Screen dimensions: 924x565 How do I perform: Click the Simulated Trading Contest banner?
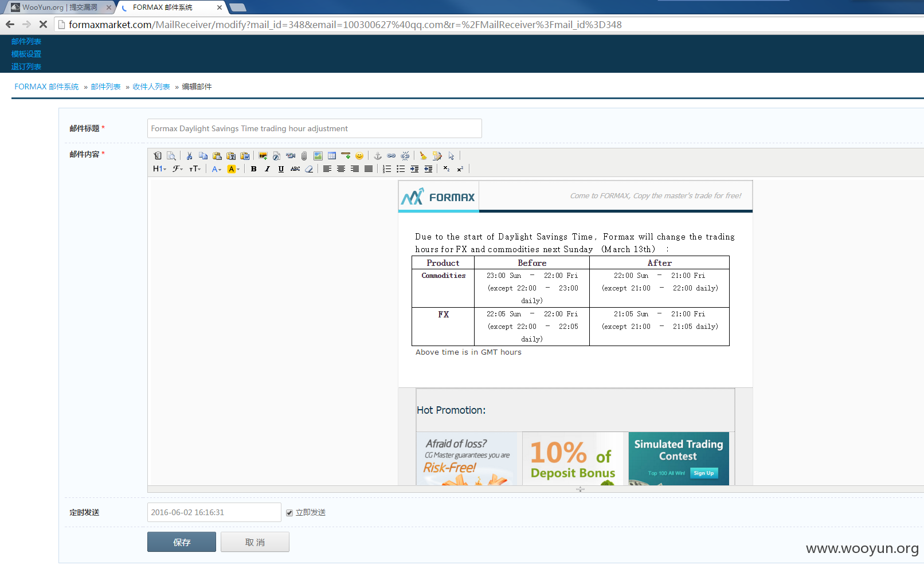point(679,458)
